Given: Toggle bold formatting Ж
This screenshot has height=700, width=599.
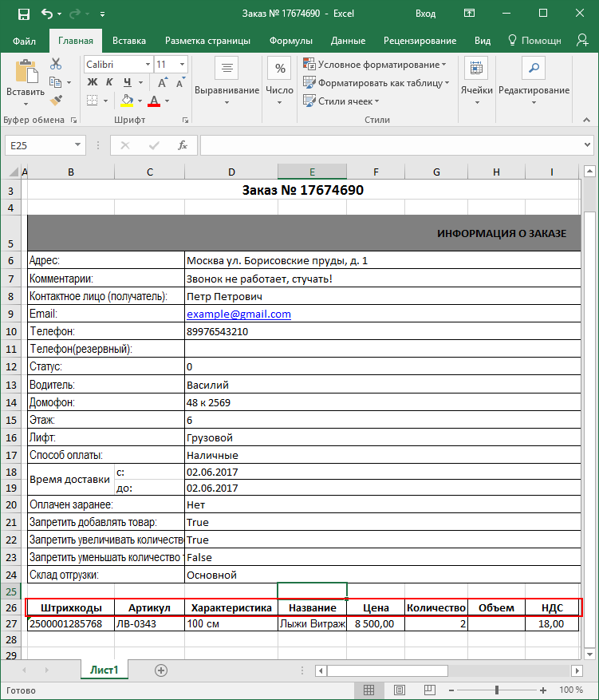Looking at the screenshot, I should pos(92,82).
